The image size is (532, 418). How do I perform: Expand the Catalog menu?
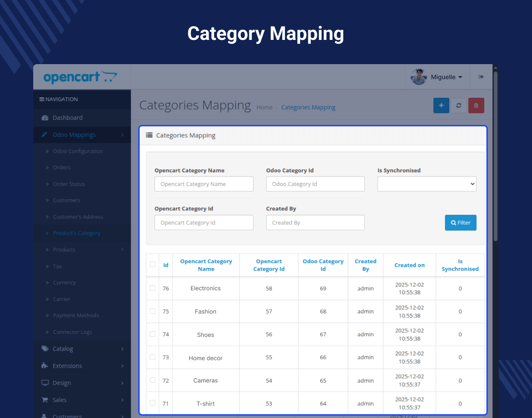(x=82, y=349)
